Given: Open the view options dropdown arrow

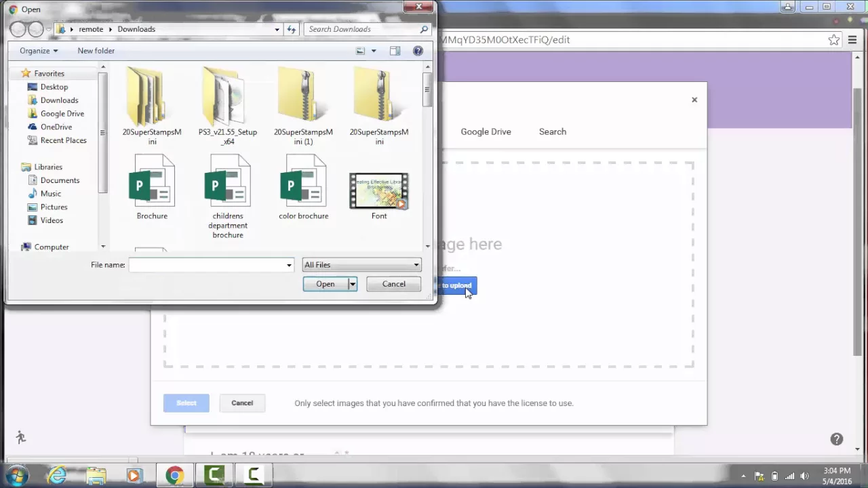Looking at the screenshot, I should pyautogui.click(x=373, y=51).
